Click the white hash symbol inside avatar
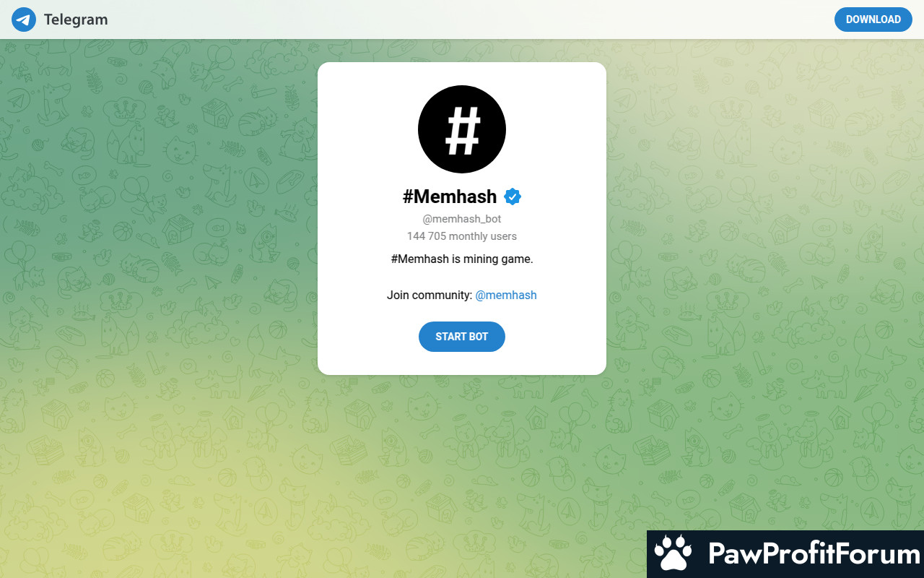The width and height of the screenshot is (924, 578). click(x=462, y=129)
